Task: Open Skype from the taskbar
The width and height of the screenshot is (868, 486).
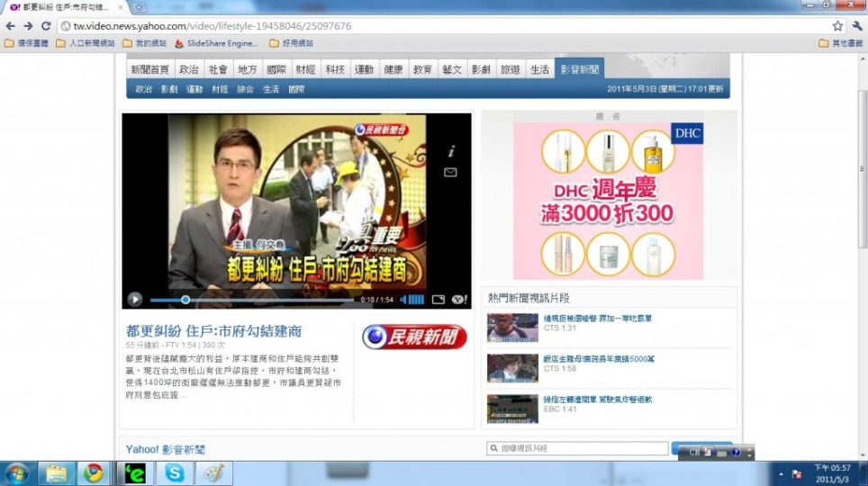Action: click(174, 473)
